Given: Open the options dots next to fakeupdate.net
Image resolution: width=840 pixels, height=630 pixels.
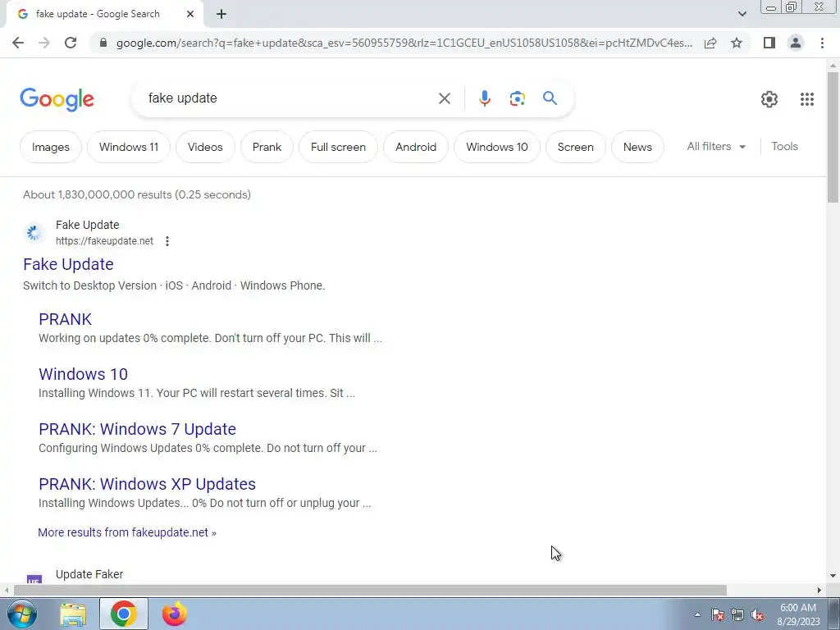Looking at the screenshot, I should (x=167, y=241).
